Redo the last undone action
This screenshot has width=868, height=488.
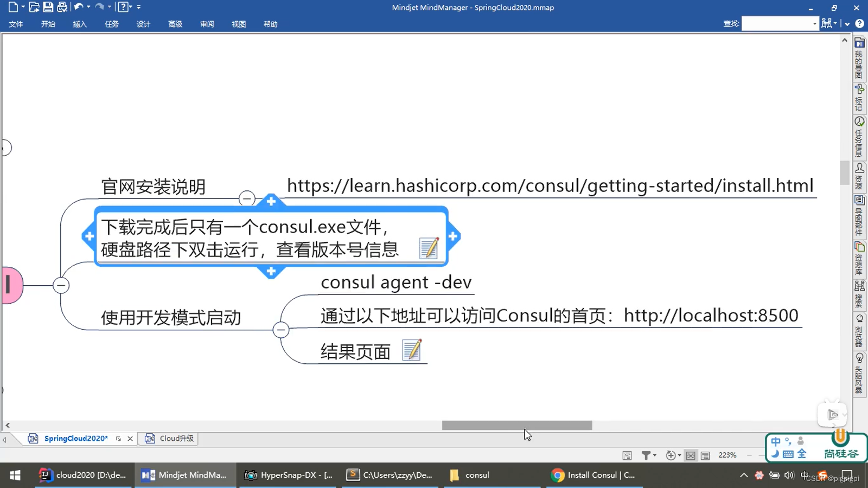pyautogui.click(x=100, y=7)
